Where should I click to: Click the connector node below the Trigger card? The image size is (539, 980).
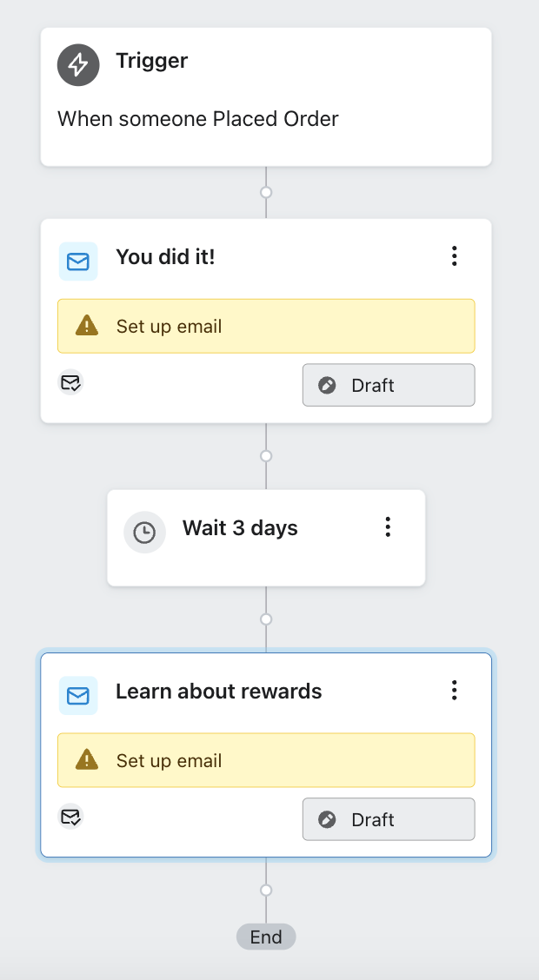pyautogui.click(x=266, y=192)
